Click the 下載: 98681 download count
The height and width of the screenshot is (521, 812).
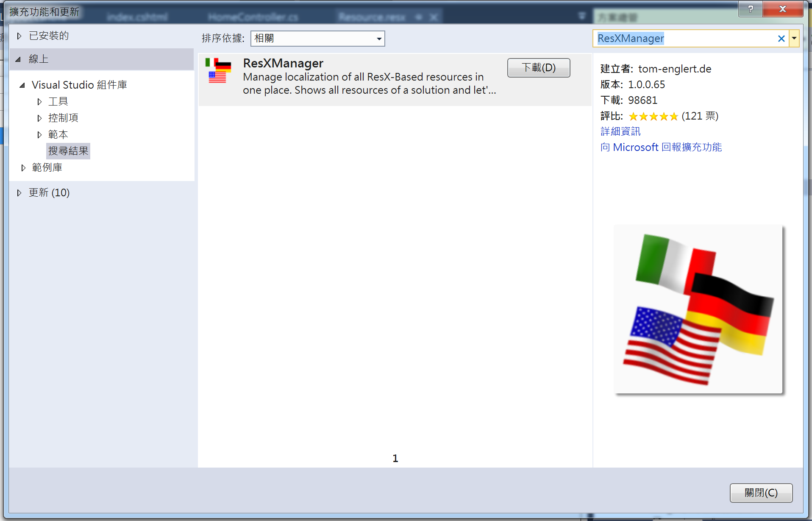coord(629,100)
